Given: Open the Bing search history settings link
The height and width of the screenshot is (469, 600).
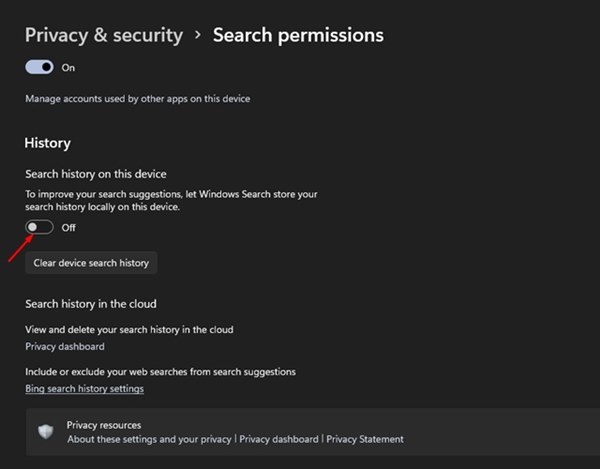Looking at the screenshot, I should [84, 388].
